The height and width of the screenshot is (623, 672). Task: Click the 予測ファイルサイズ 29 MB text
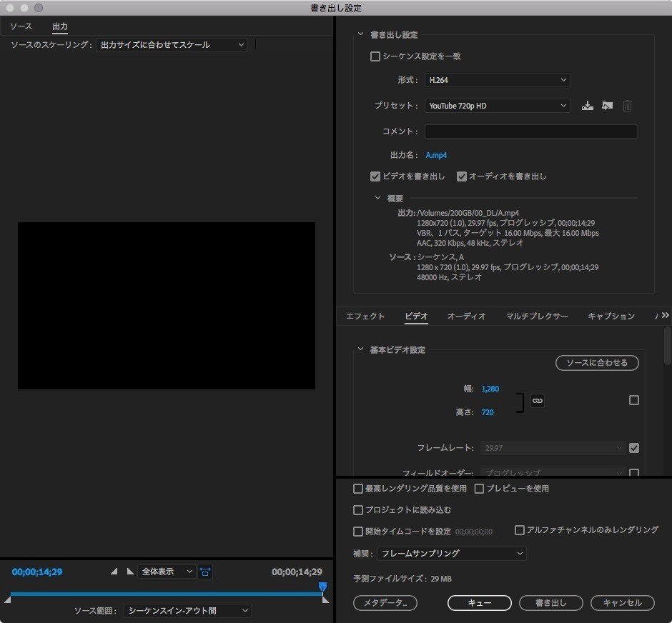tap(402, 579)
